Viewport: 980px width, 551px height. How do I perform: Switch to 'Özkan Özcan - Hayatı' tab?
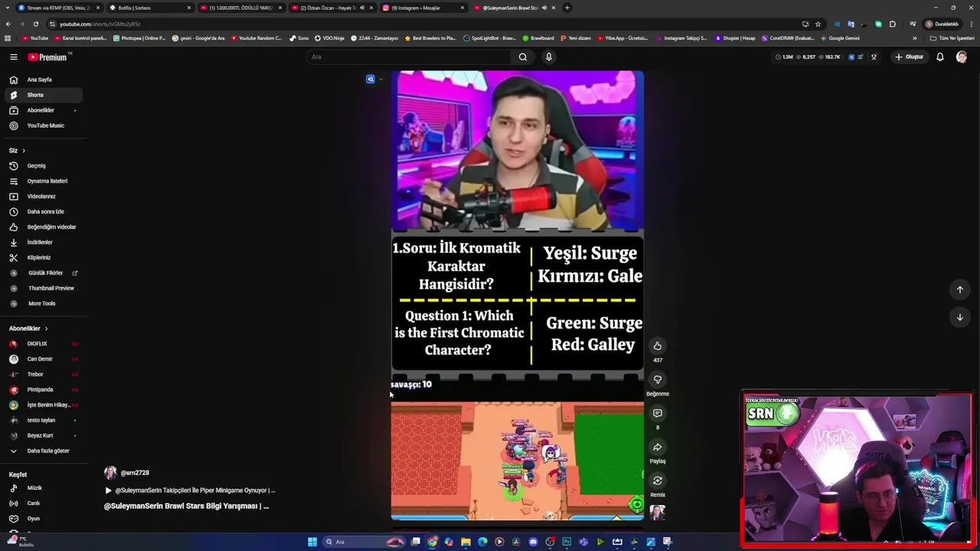click(x=332, y=8)
